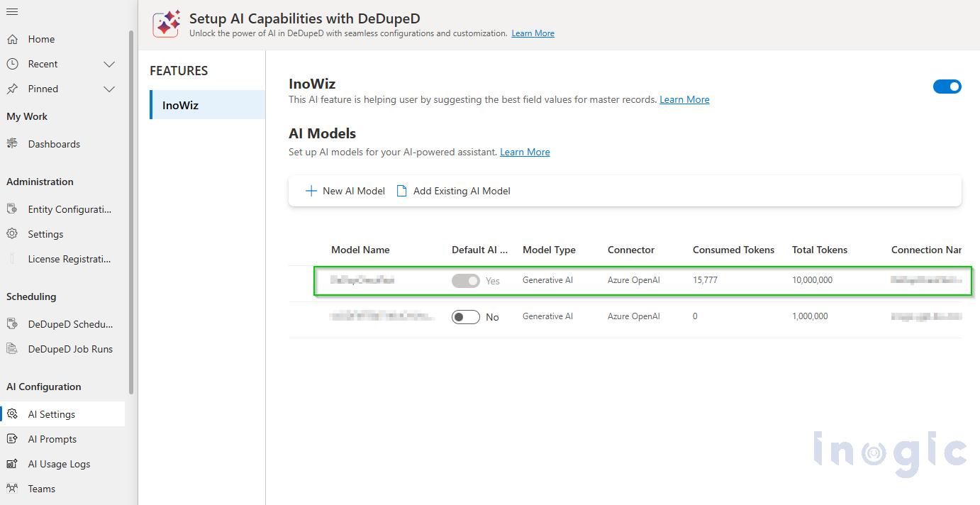This screenshot has width=980, height=505.
Task: Click the Dashboards icon in sidebar
Action: coord(12,144)
